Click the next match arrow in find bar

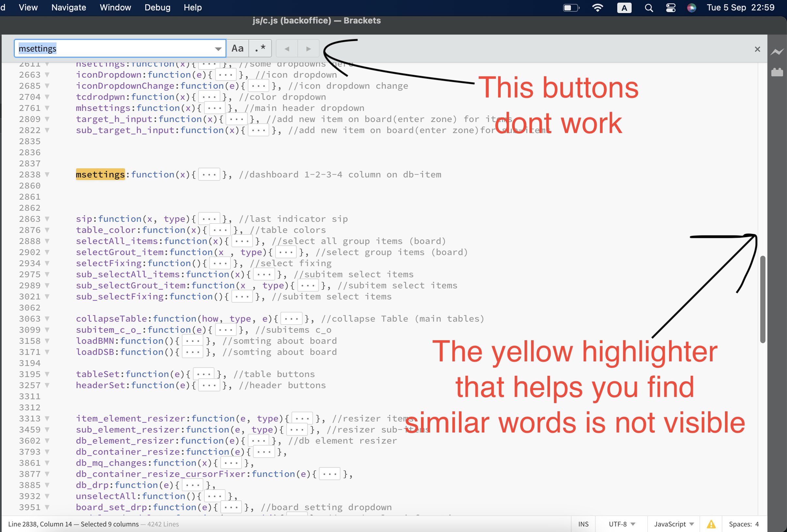click(308, 48)
